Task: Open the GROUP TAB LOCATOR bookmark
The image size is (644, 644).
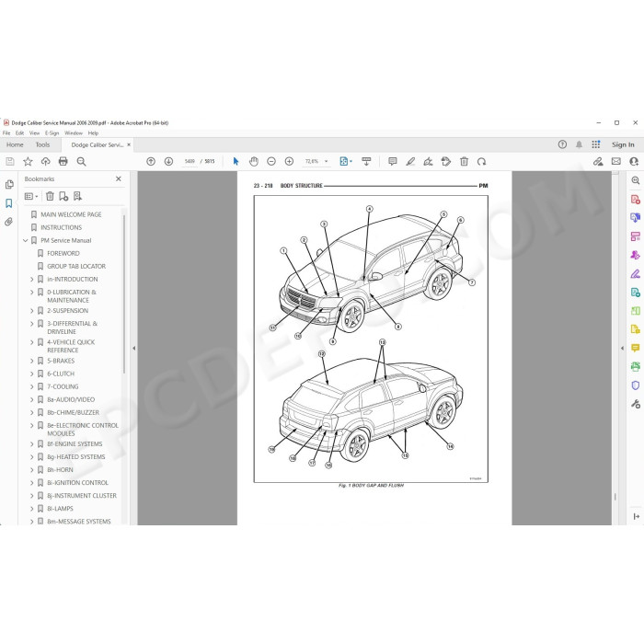Action: click(x=76, y=266)
